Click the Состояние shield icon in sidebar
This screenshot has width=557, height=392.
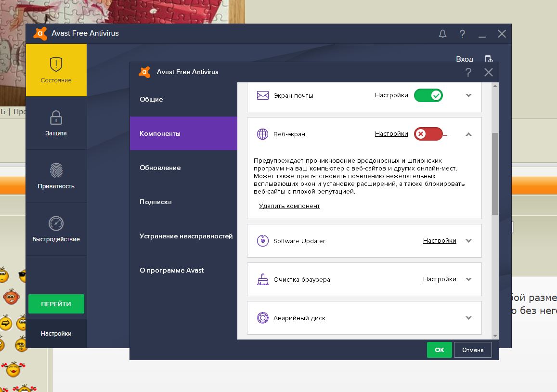56,65
